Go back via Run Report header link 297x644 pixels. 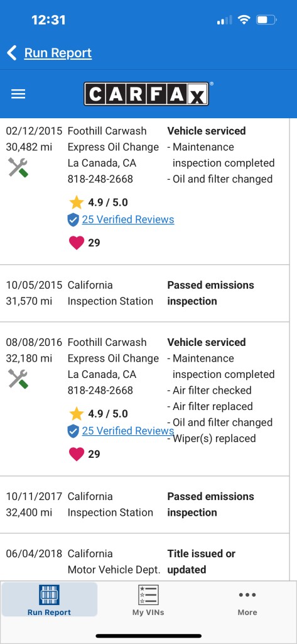[x=58, y=53]
